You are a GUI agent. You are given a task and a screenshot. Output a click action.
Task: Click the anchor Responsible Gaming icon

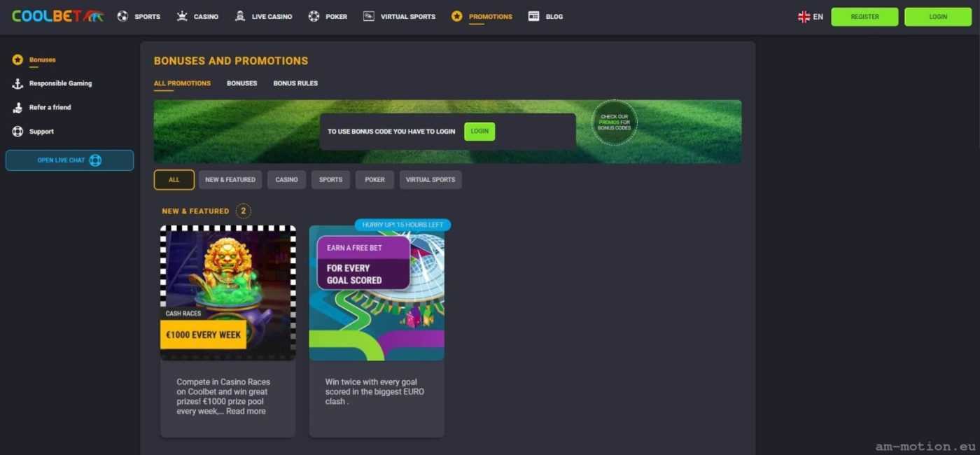(x=17, y=83)
